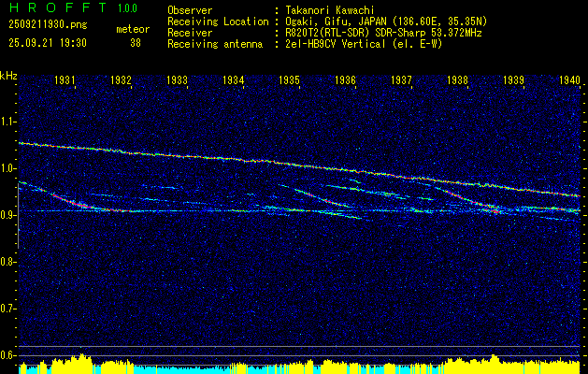
Task: Click the 0.8 kHz frequency label
Action: pyautogui.click(x=7, y=262)
